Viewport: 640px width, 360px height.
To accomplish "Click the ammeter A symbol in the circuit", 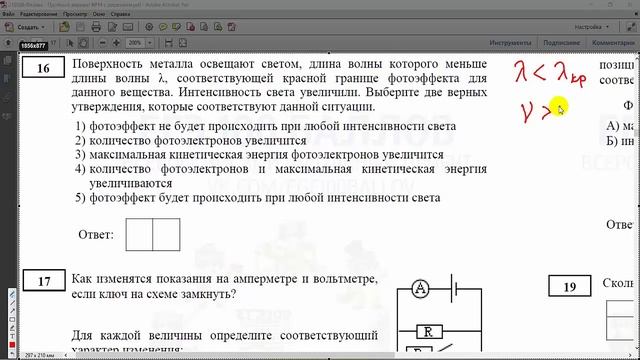I will pyautogui.click(x=420, y=289).
